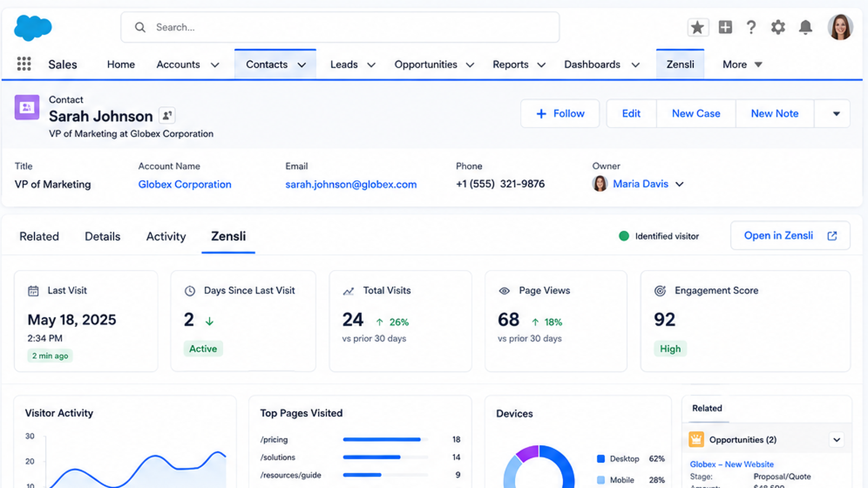Expand the Accounts nav dropdown chevron

(215, 65)
